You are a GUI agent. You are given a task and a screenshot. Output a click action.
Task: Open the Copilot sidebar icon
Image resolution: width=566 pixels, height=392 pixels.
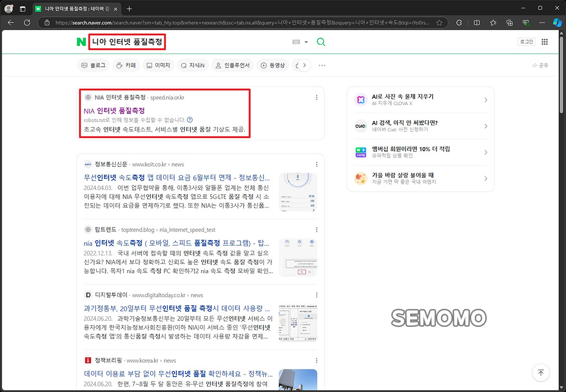click(x=557, y=23)
